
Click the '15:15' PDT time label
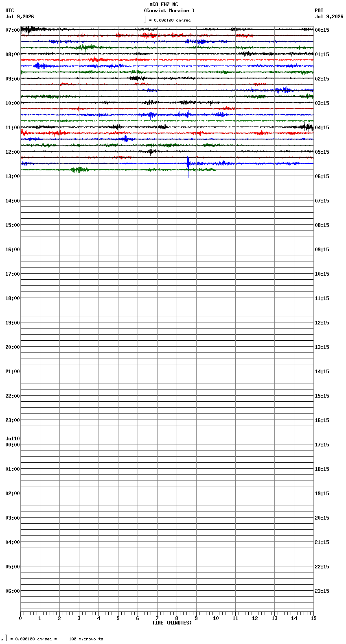(322, 396)
